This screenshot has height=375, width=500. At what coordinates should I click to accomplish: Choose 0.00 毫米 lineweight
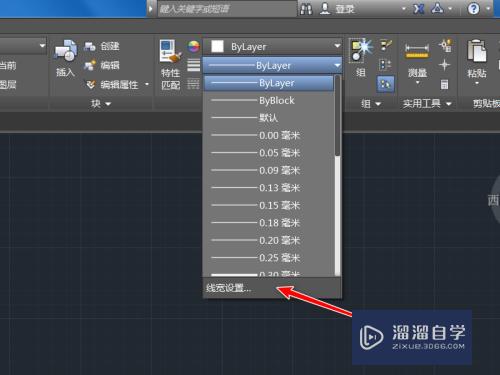coord(269,135)
